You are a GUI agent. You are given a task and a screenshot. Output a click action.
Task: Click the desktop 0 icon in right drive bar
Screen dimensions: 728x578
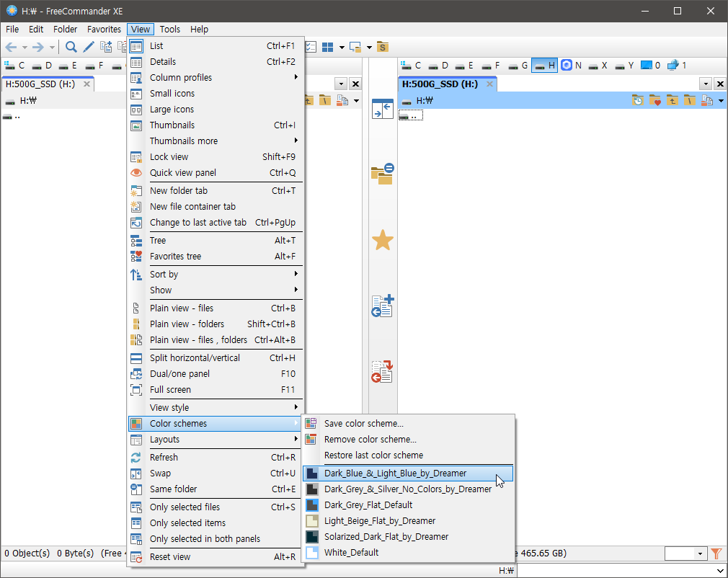coord(650,66)
